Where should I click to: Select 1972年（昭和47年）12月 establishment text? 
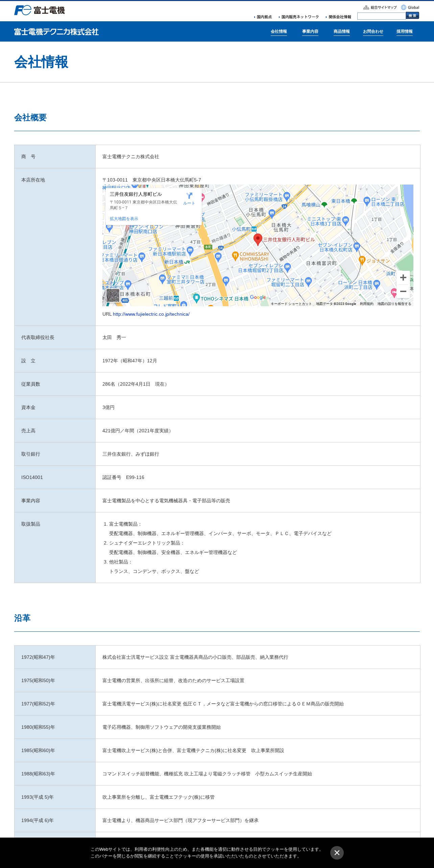(130, 361)
